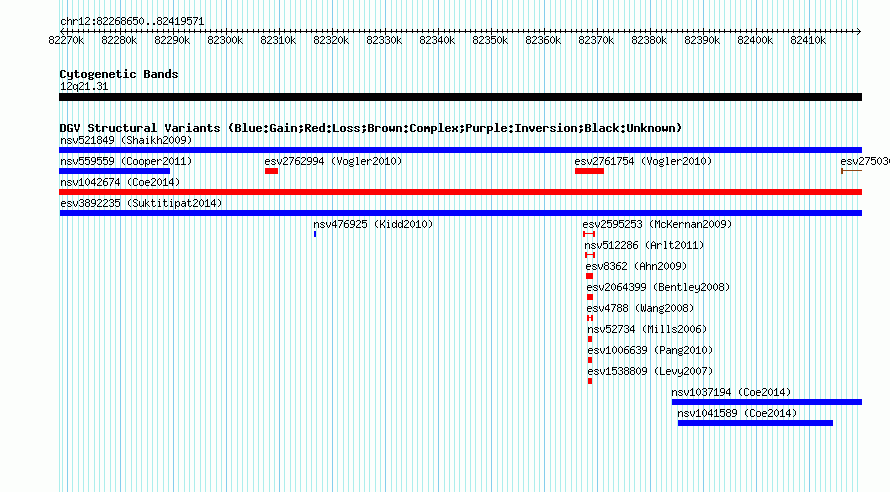890x492 pixels.
Task: Click the blue nsv1041589 gain bar
Action: 755,423
